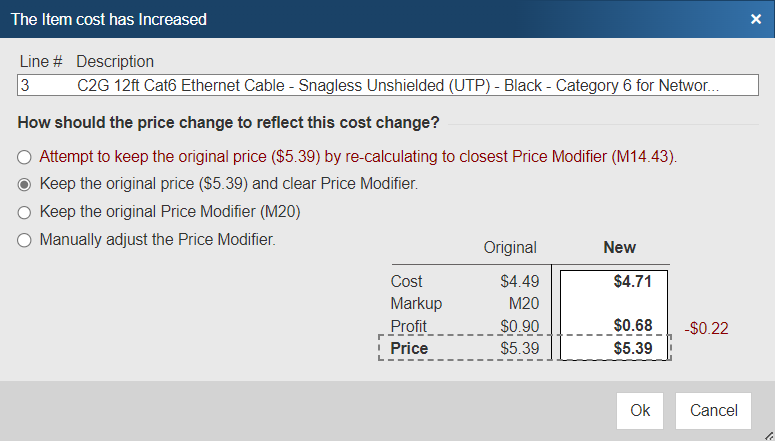
Task: Click the Ok button
Action: click(640, 410)
